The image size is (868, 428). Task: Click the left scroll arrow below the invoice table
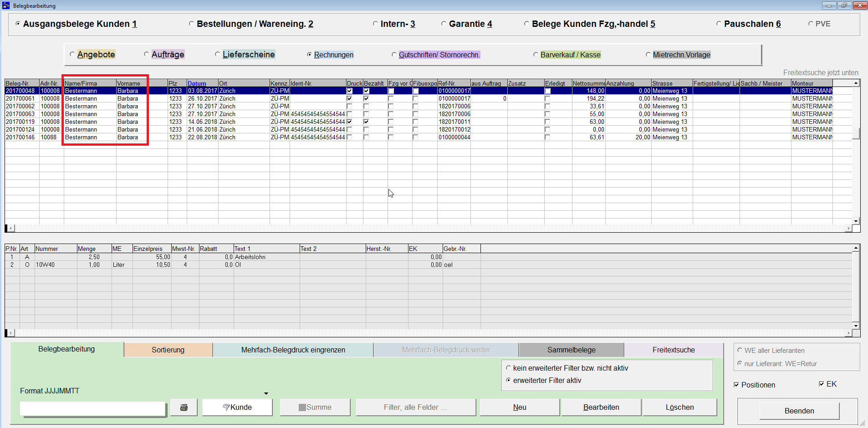pos(10,228)
